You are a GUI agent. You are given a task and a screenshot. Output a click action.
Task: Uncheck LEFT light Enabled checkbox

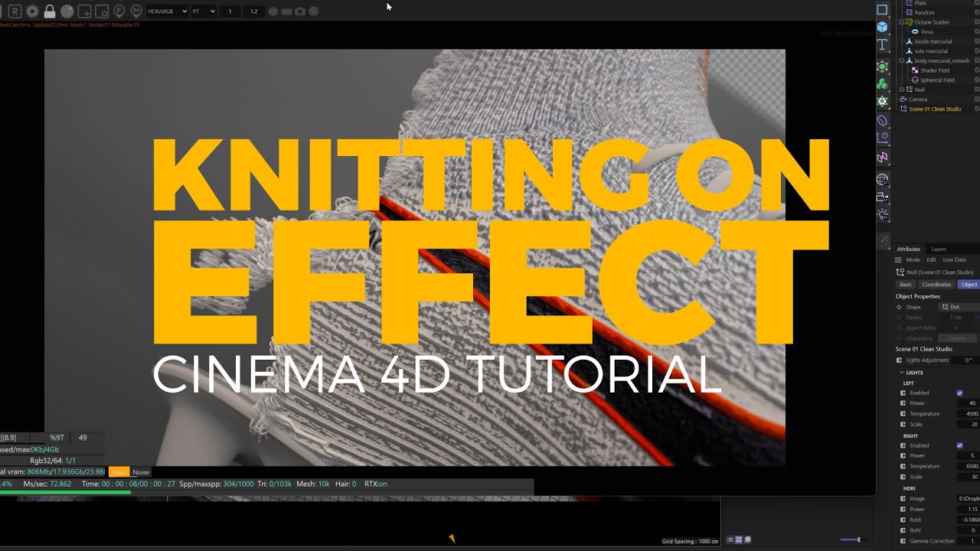click(x=959, y=393)
